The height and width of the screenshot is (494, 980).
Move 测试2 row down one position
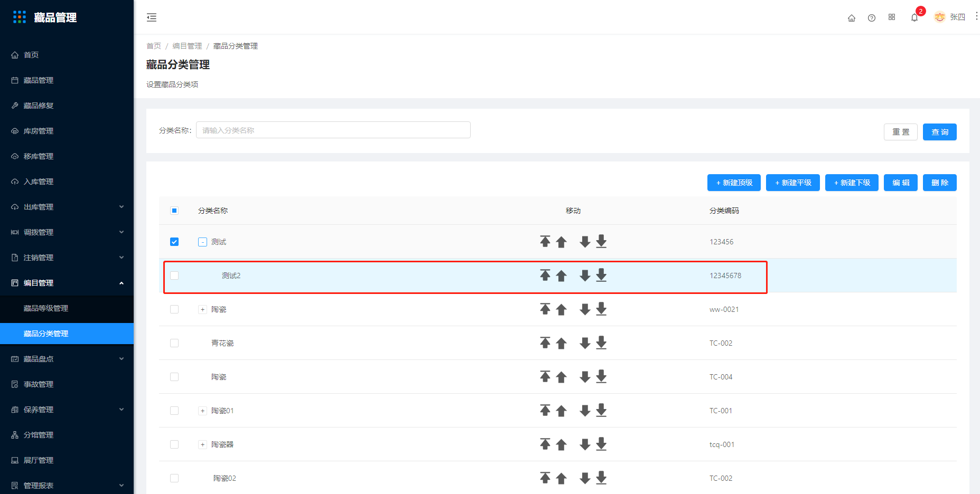585,275
